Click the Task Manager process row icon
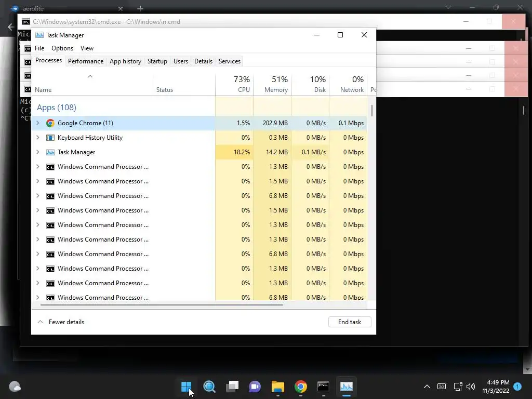The image size is (532, 399). pyautogui.click(x=50, y=152)
